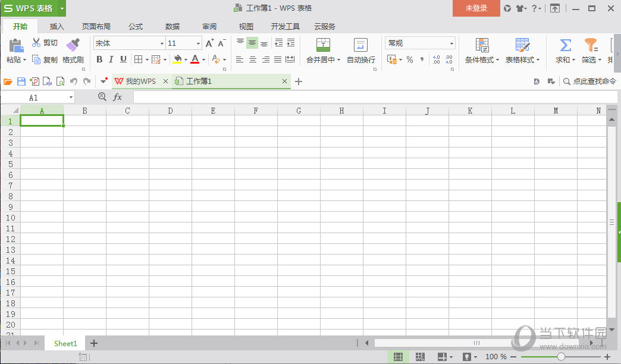Click the percent style icon

[410, 59]
